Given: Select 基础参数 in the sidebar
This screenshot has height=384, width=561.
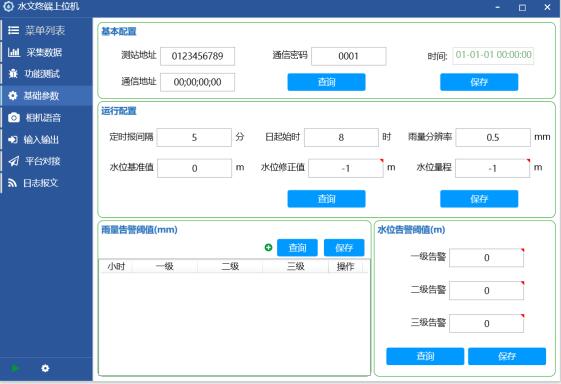Looking at the screenshot, I should (47, 96).
